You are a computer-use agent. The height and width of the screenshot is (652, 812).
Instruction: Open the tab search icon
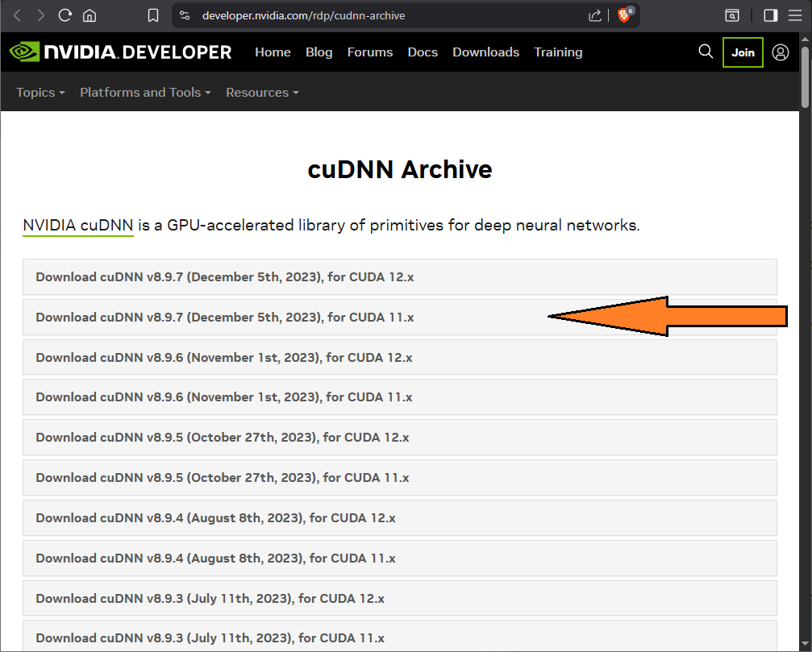click(731, 15)
